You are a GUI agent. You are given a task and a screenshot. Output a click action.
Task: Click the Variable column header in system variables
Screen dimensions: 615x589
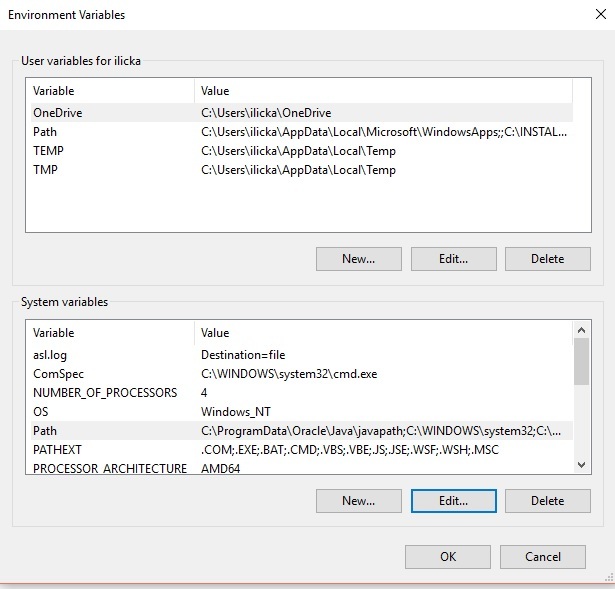coord(112,333)
